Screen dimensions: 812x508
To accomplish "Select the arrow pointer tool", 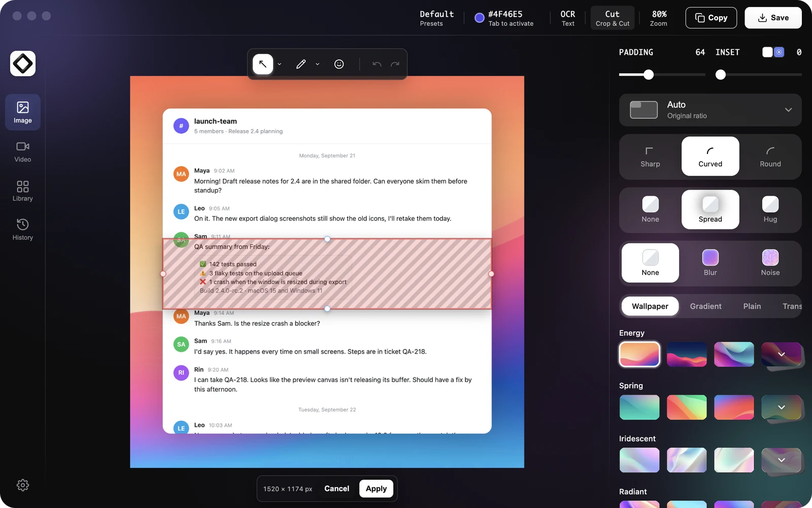I will click(x=263, y=64).
